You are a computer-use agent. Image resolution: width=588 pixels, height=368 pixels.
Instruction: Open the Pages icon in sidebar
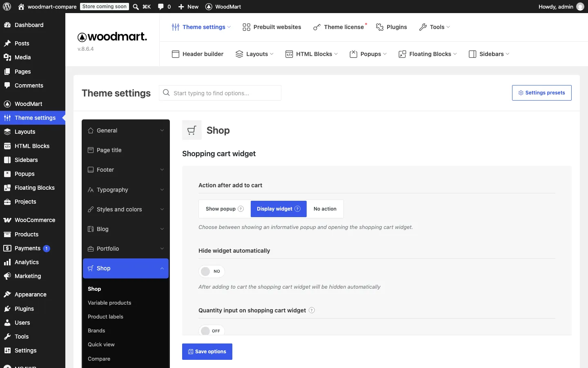[x=7, y=72]
